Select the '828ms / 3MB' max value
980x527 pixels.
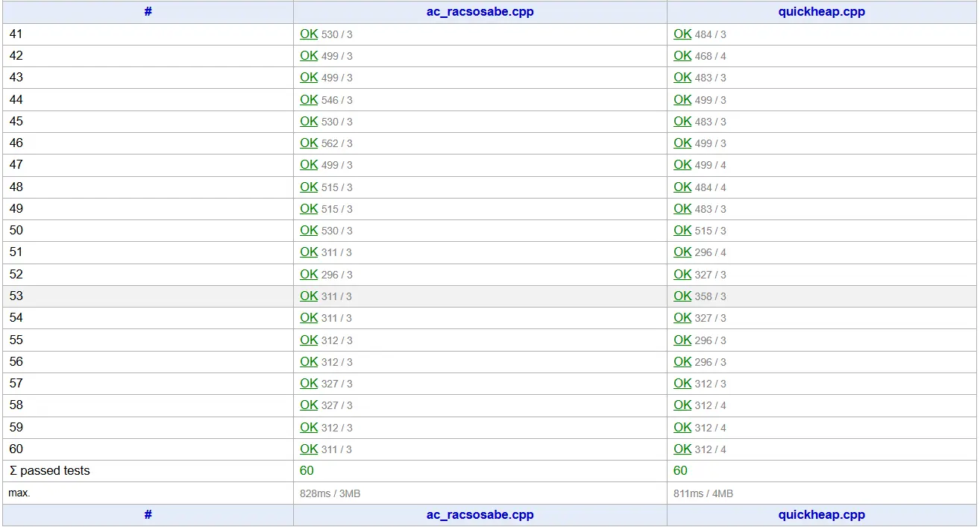(x=330, y=493)
